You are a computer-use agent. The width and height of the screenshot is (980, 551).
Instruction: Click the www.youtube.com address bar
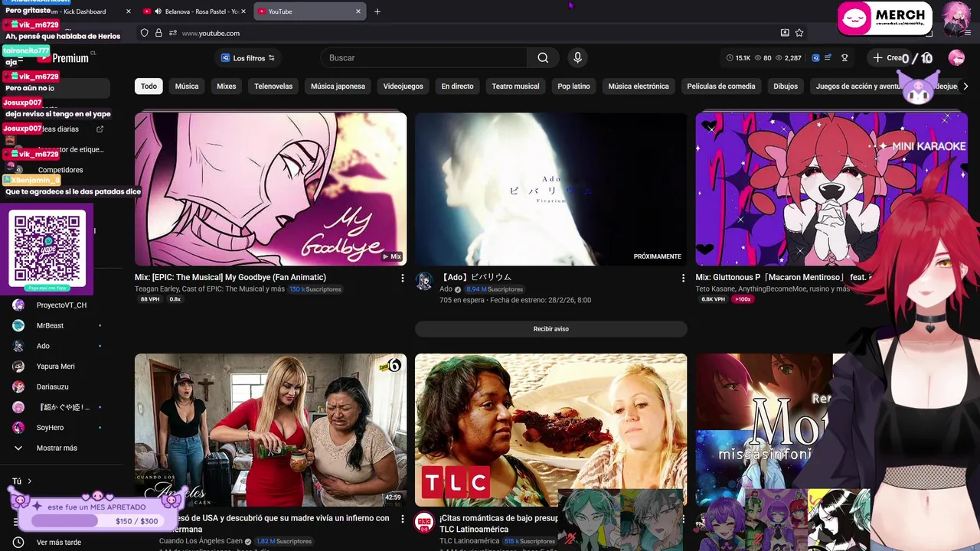tap(471, 33)
